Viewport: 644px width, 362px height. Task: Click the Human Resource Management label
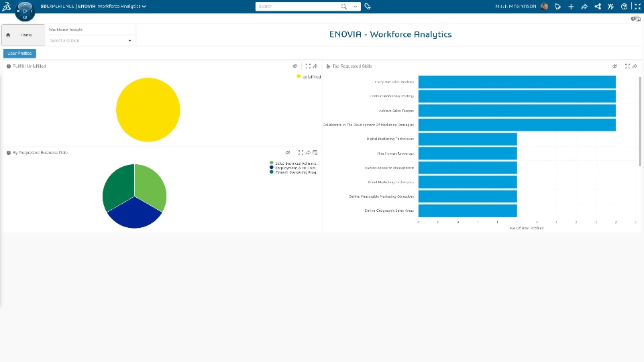[x=389, y=168]
